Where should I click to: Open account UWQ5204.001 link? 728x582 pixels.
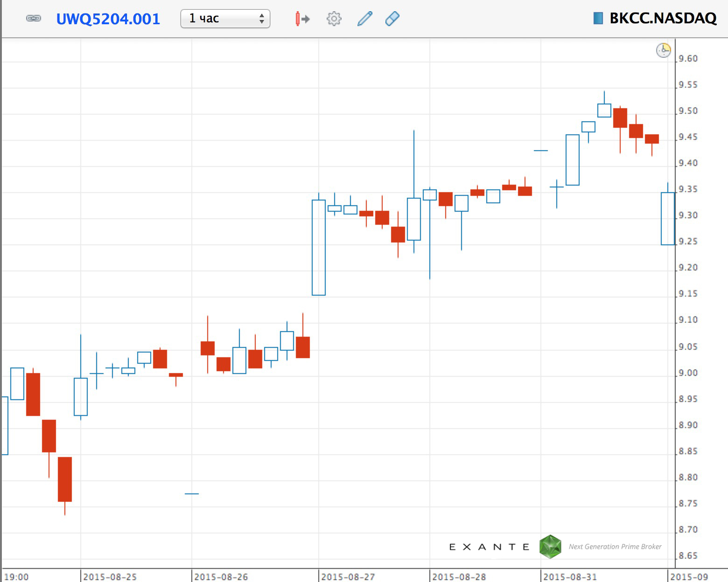click(108, 19)
